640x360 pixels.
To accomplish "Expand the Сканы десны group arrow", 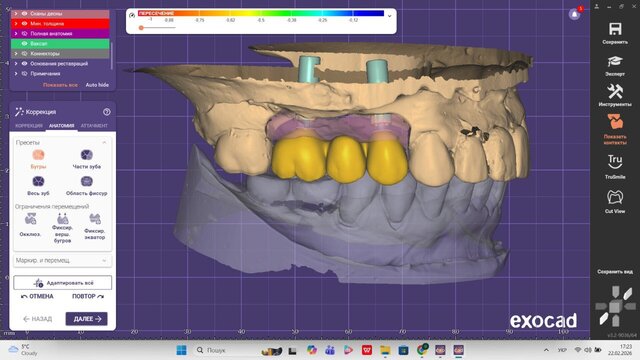I will pos(16,13).
